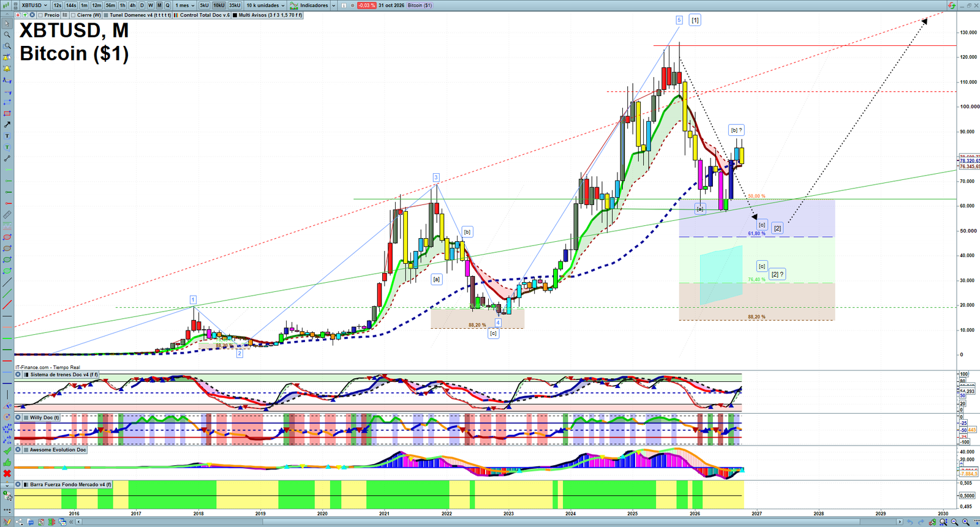The height and width of the screenshot is (527, 980).
Task: Select the 35kU units button
Action: 235,6
